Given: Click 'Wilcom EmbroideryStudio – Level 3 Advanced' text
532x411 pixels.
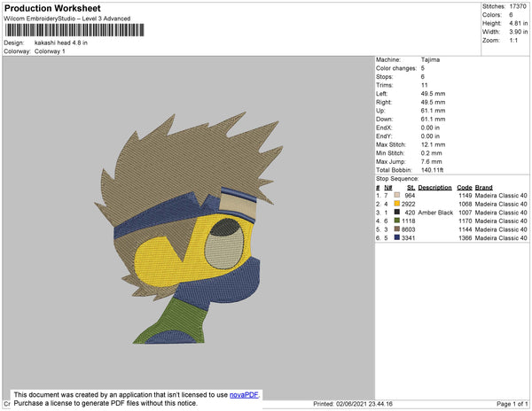Looking at the screenshot, I should 67,19.
